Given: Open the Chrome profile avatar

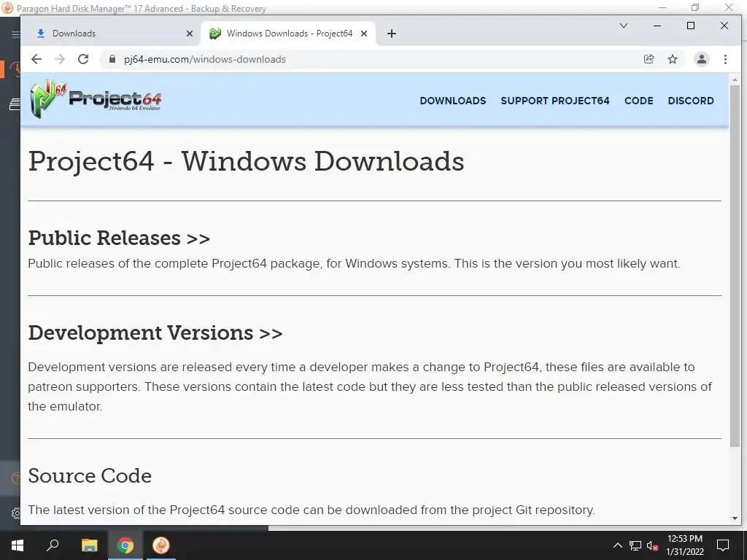Looking at the screenshot, I should [702, 59].
